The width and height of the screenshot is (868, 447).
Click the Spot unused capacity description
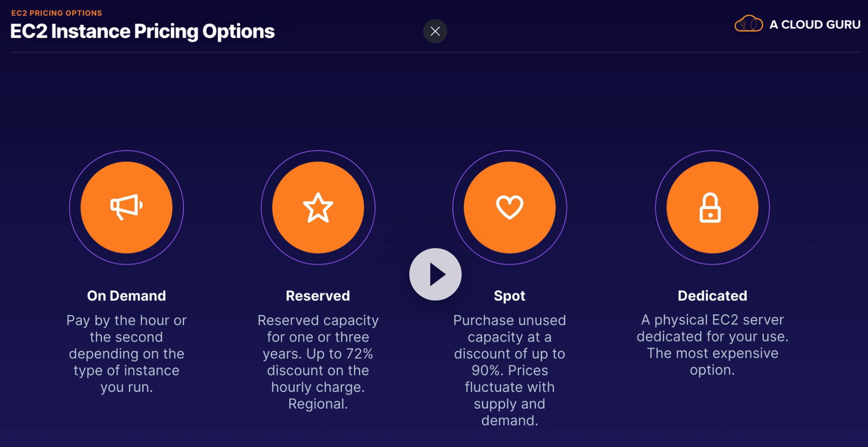pos(509,370)
